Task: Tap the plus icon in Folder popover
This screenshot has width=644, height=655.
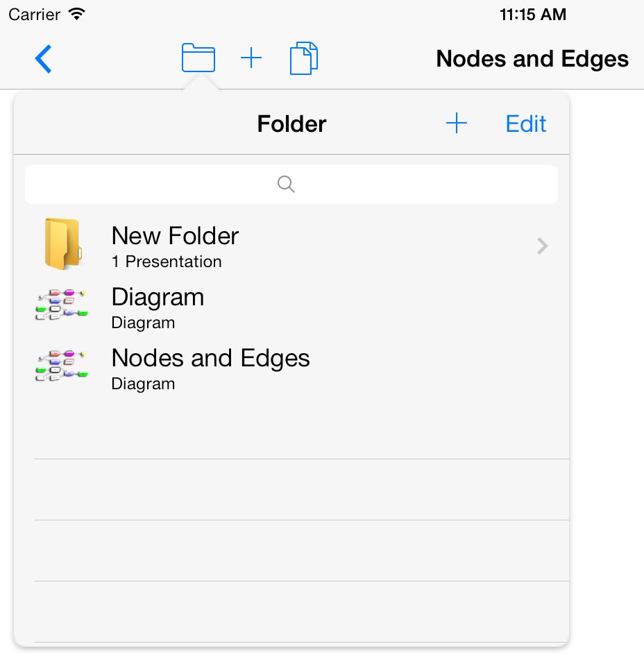Action: [456, 124]
